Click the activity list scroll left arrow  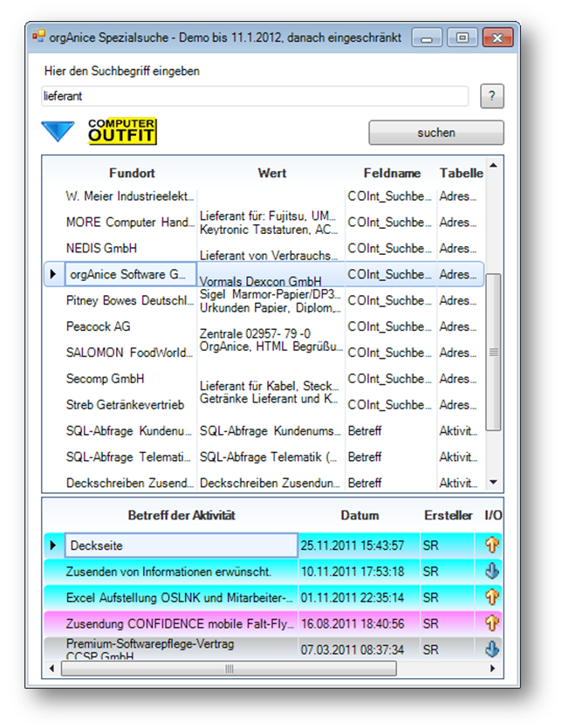[51, 669]
